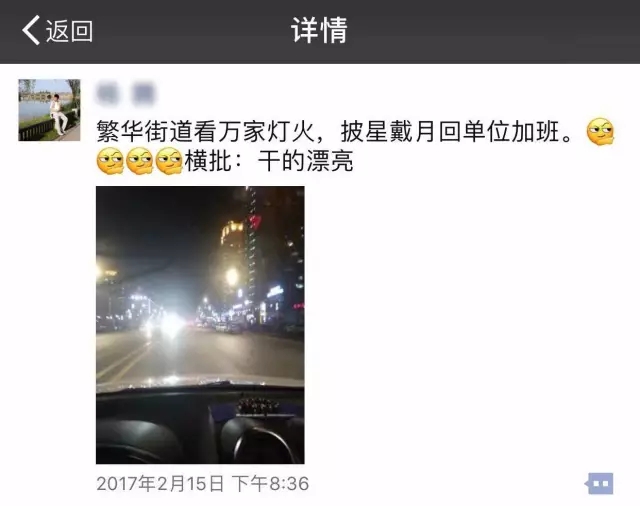This screenshot has height=506, width=640.
Task: Click the bright headlights in the photo
Action: (170, 323)
